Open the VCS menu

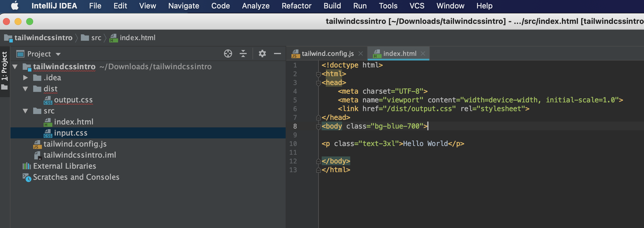pyautogui.click(x=417, y=6)
